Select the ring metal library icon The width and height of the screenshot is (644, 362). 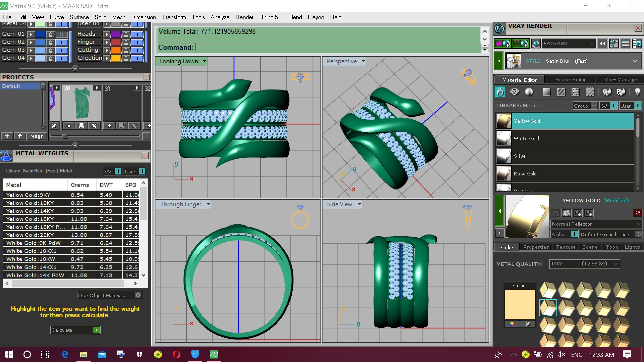click(500, 92)
